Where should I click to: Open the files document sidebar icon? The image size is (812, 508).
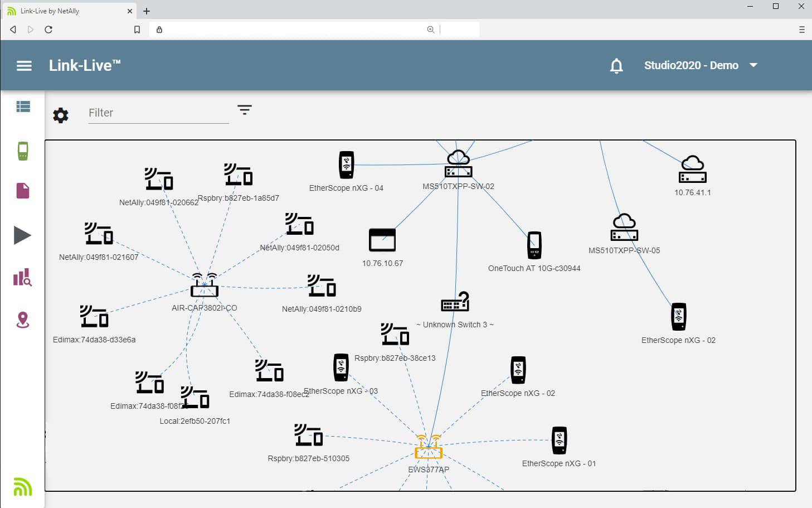click(x=23, y=191)
